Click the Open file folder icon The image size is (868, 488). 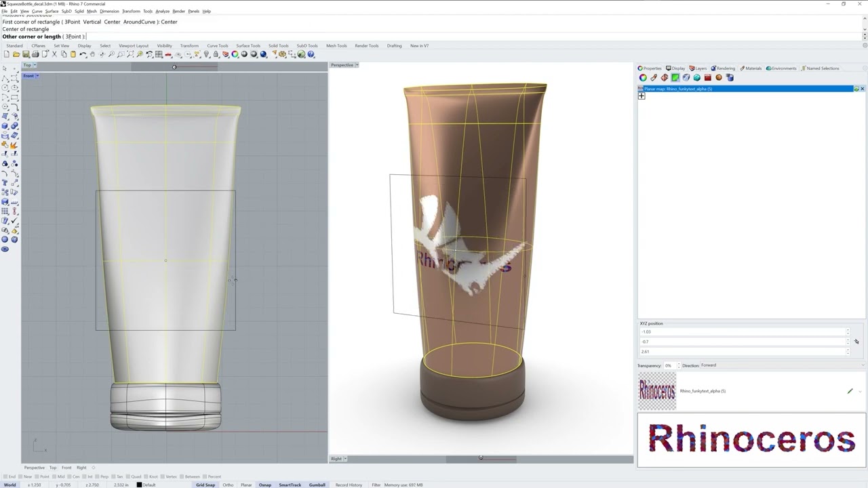(16, 54)
